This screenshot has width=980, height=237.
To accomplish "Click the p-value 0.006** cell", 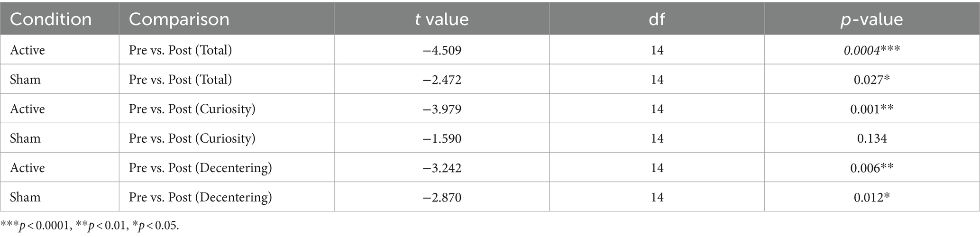I will tap(872, 167).
